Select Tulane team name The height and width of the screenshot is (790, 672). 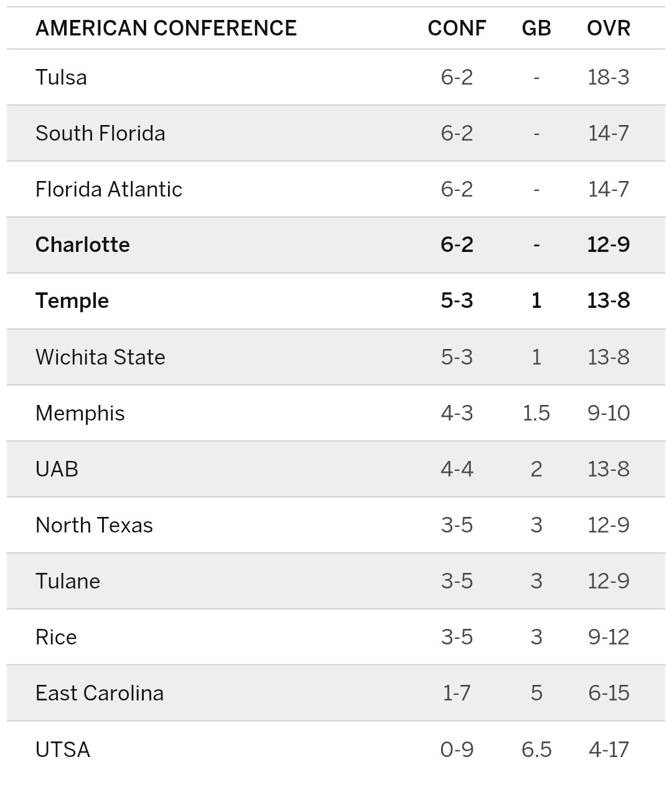pyautogui.click(x=67, y=581)
